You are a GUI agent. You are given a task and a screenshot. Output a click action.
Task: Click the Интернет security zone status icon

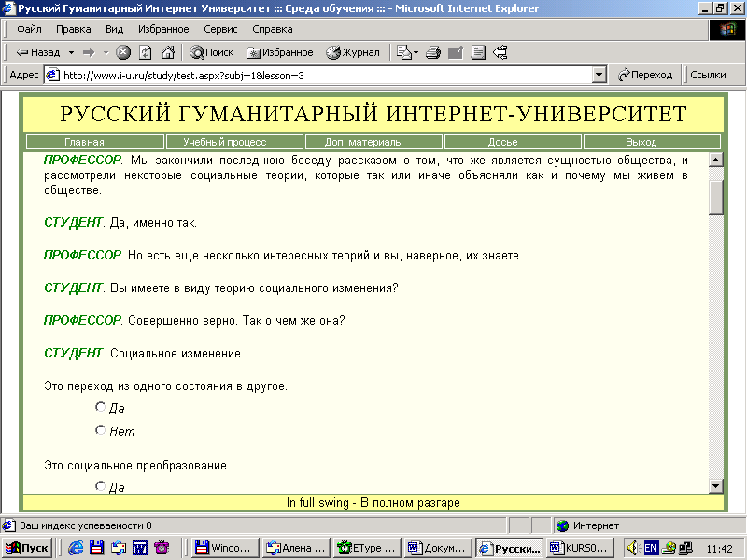click(x=563, y=525)
